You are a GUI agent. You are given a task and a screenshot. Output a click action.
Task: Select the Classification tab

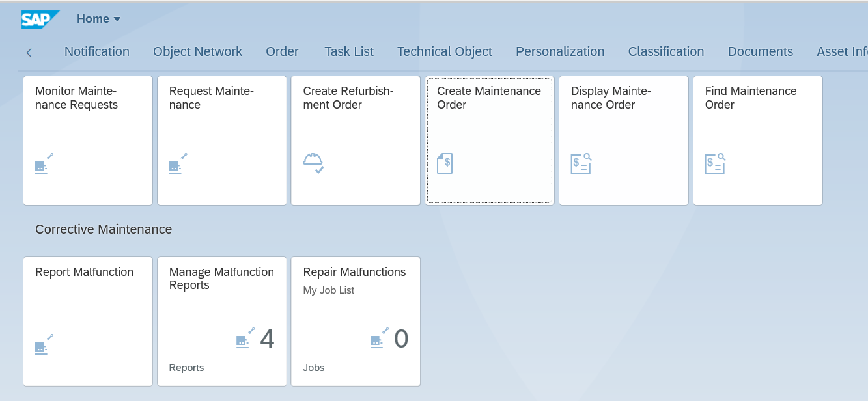click(665, 52)
